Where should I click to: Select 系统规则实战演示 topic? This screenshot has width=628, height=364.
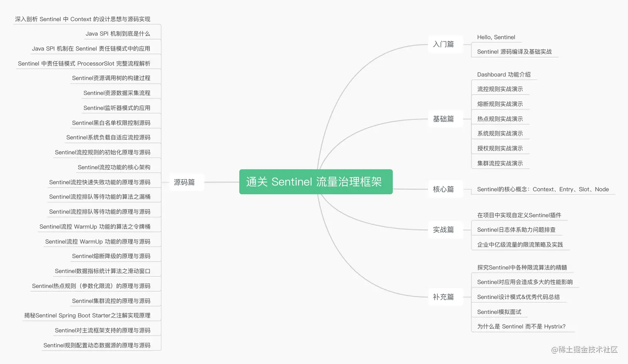click(500, 134)
